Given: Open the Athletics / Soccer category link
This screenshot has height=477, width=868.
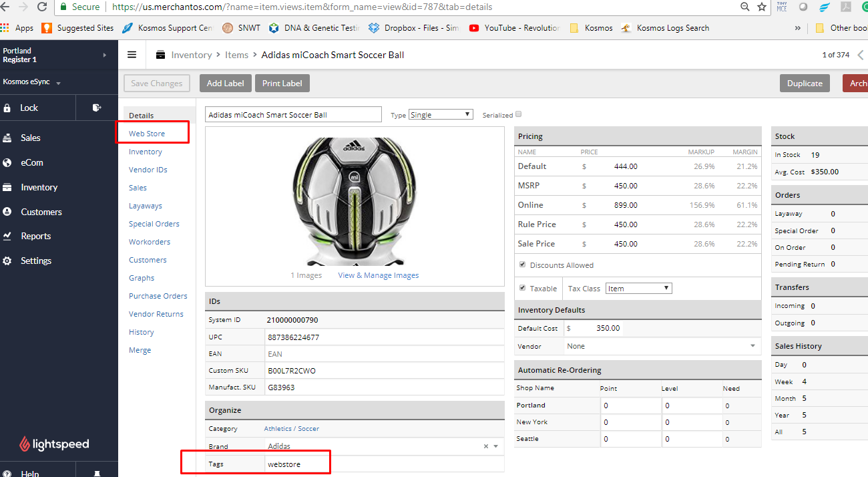Looking at the screenshot, I should [292, 429].
